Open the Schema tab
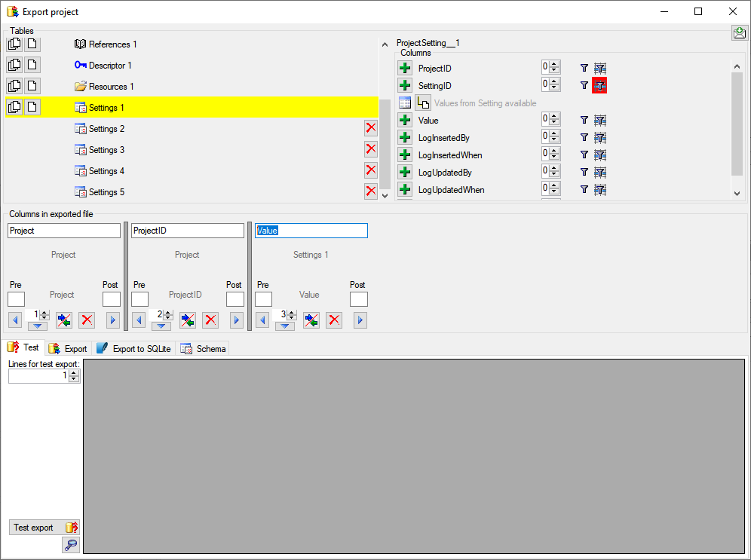This screenshot has height=560, width=751. 203,349
